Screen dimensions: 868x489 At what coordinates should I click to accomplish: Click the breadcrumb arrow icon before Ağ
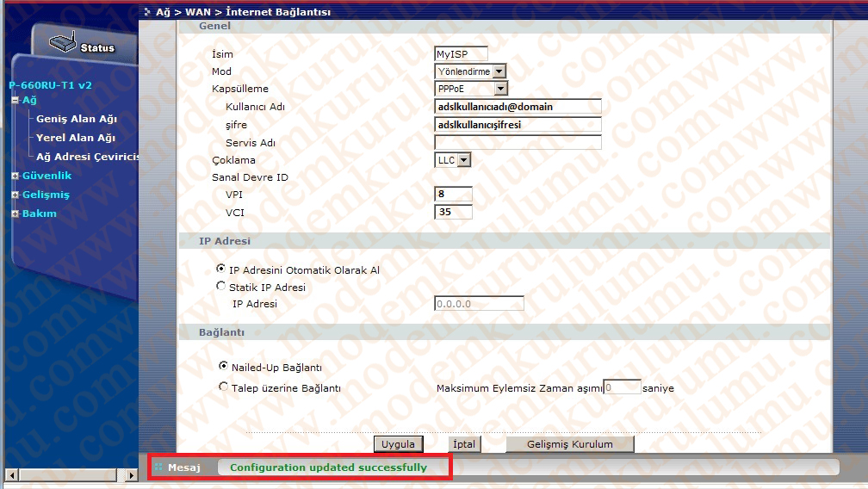click(x=146, y=11)
